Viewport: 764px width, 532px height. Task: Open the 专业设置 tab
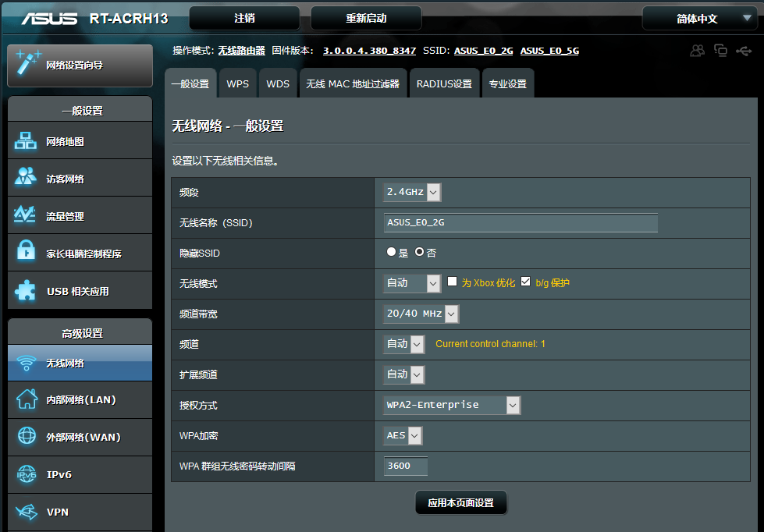pyautogui.click(x=508, y=83)
